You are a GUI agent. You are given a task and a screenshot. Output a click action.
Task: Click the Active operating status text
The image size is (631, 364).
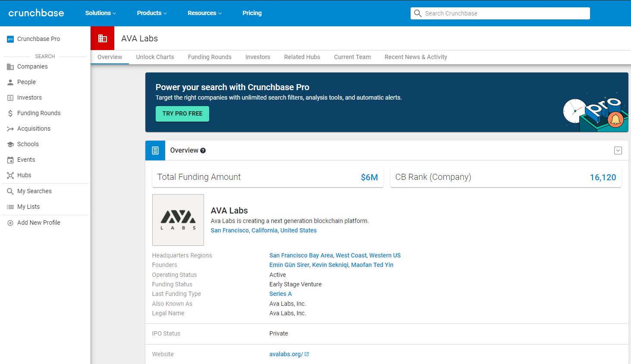click(277, 275)
